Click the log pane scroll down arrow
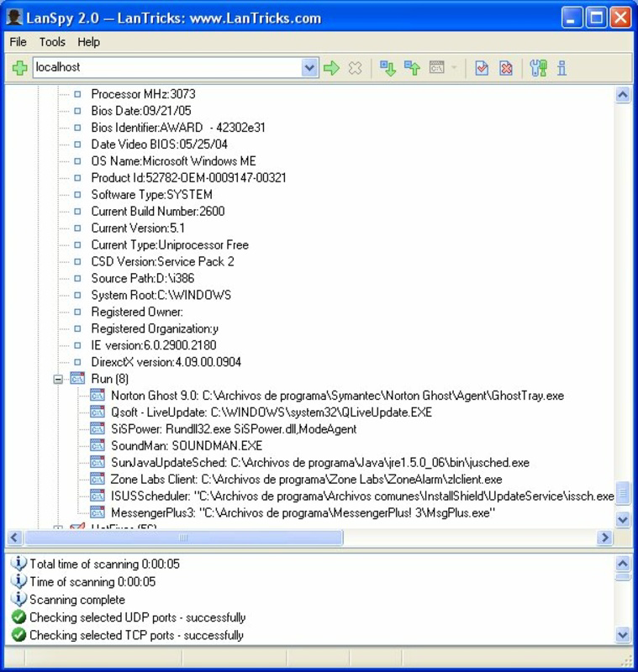638x672 pixels. (623, 634)
